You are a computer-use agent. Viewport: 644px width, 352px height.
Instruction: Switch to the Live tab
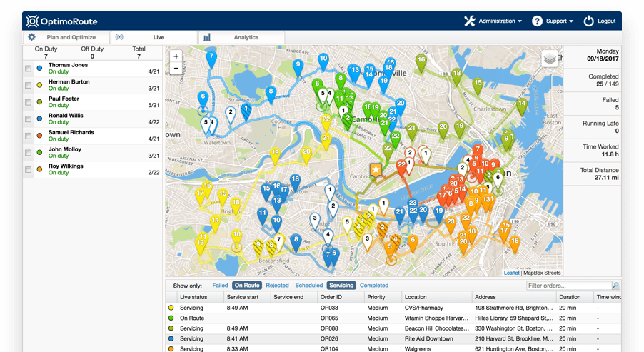pyautogui.click(x=154, y=37)
